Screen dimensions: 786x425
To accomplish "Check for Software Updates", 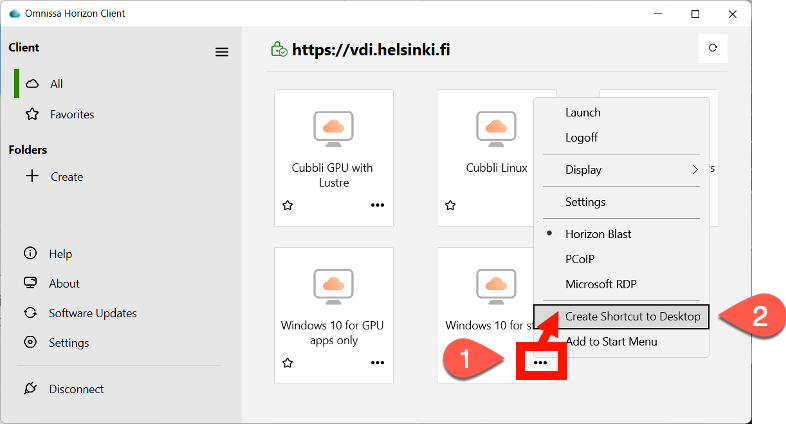I will 80,313.
